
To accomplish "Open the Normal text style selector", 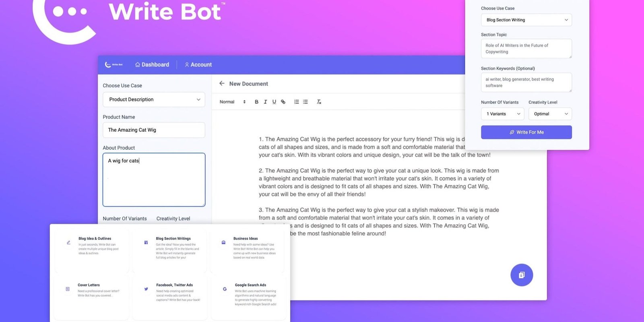I will coord(232,102).
